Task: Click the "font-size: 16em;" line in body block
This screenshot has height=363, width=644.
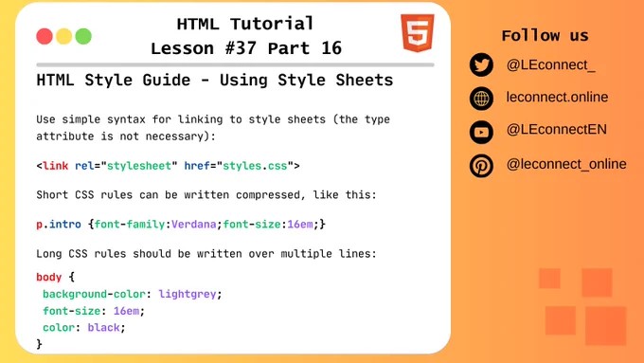Action: click(94, 311)
